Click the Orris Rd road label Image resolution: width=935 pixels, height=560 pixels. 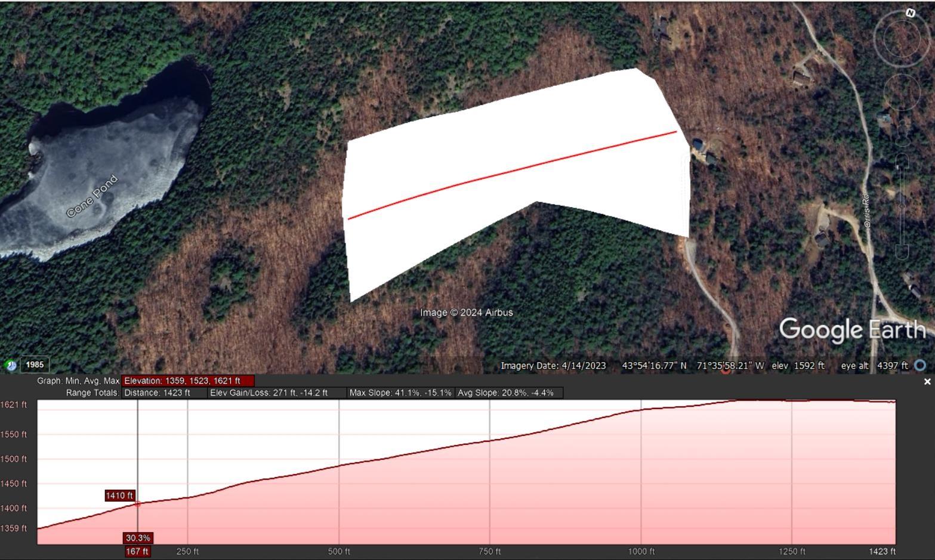pyautogui.click(x=867, y=211)
